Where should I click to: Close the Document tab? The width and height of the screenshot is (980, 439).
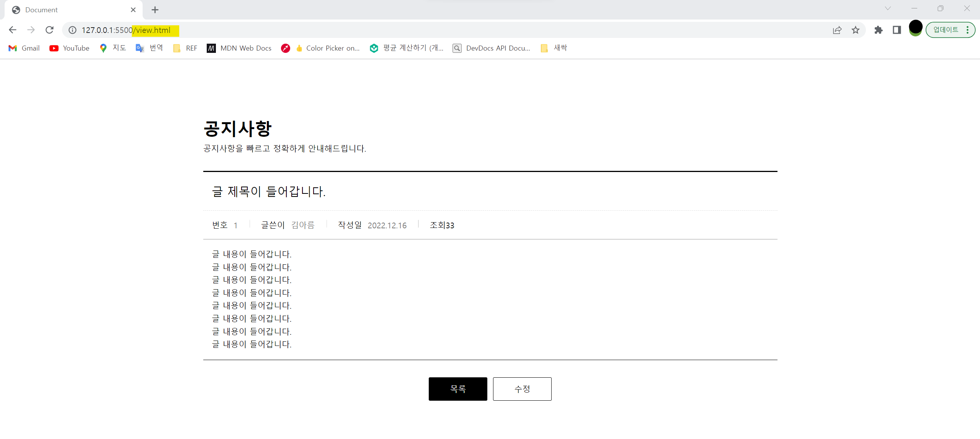[133, 10]
